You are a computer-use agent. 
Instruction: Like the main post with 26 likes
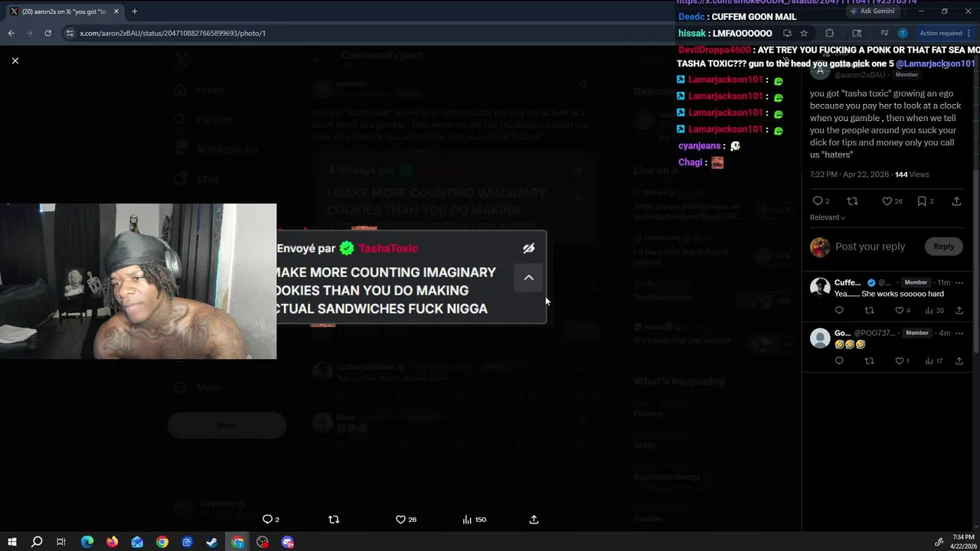tap(892, 201)
